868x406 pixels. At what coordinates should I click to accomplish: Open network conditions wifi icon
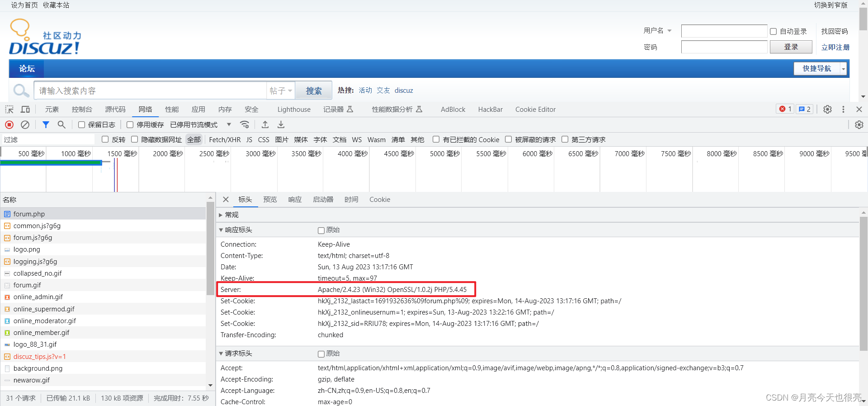245,124
